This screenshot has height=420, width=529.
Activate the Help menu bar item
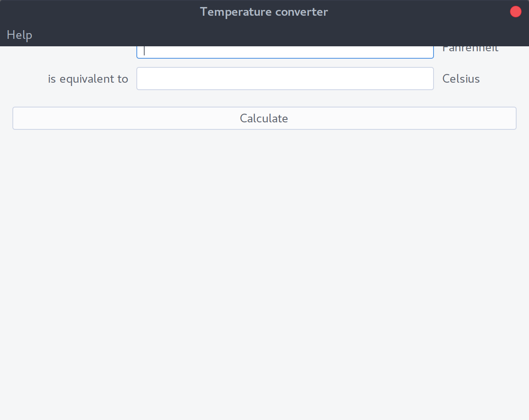19,35
